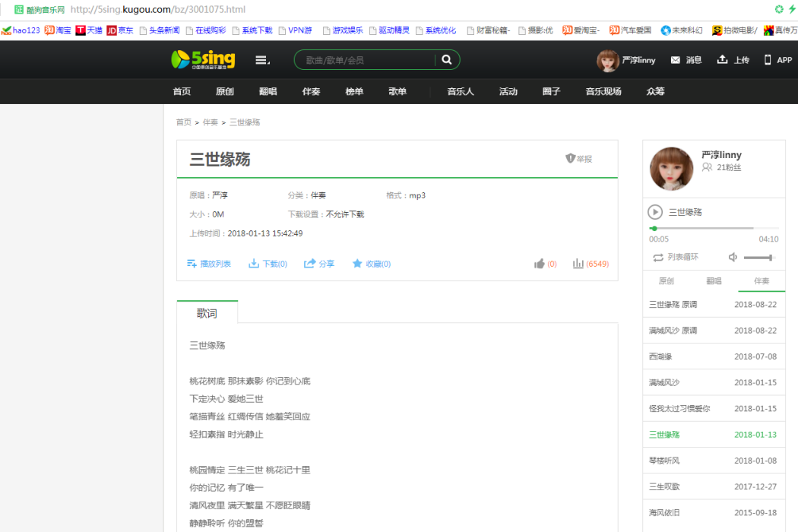Mute the player volume speaker icon
Image resolution: width=798 pixels, height=532 pixels.
click(733, 257)
